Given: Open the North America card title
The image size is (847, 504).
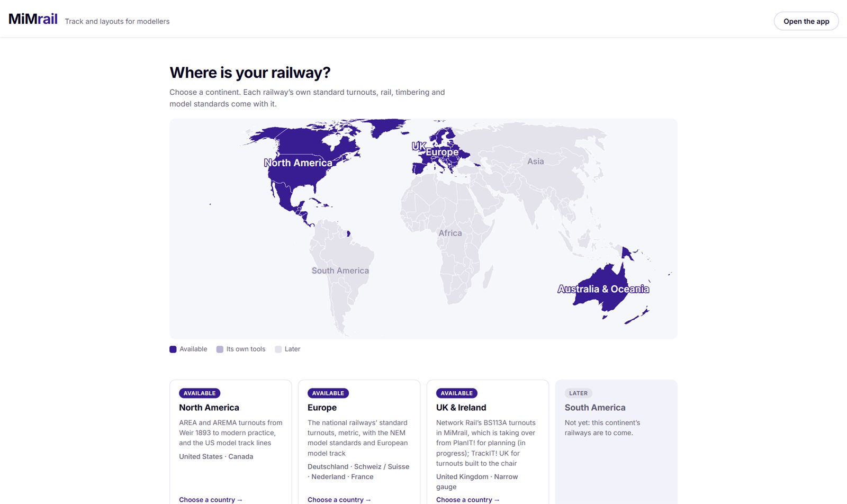Looking at the screenshot, I should coord(209,408).
